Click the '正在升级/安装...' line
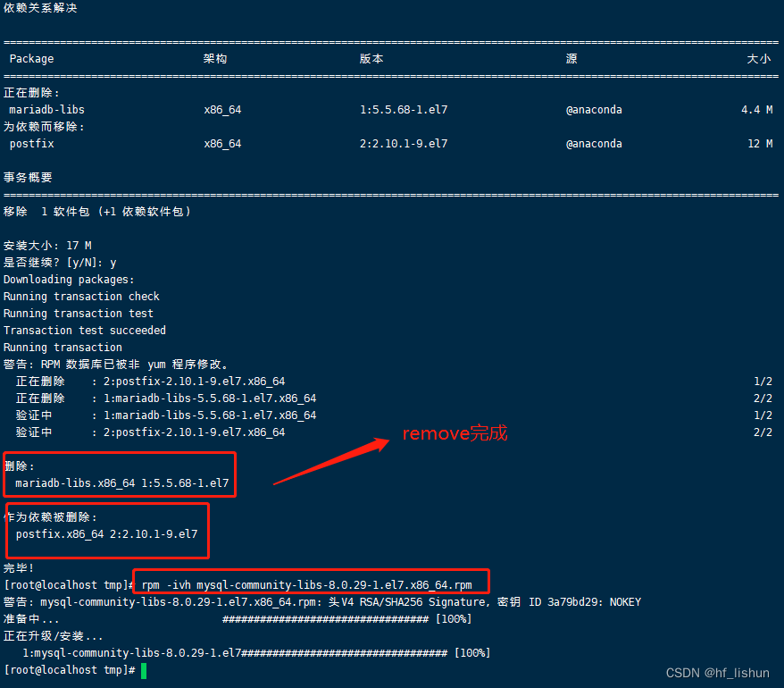Screen dimensions: 784x688 pyautogui.click(x=53, y=636)
